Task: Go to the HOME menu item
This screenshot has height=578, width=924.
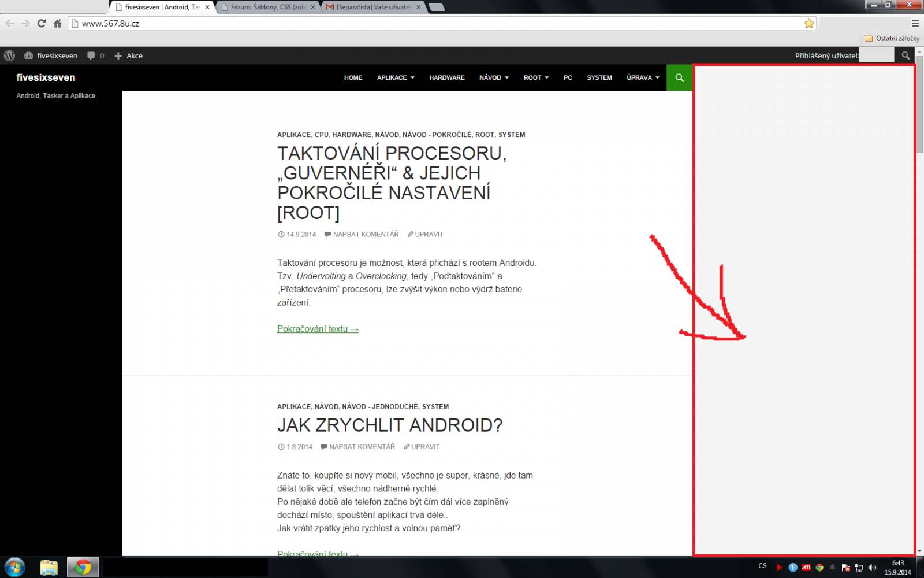Action: pyautogui.click(x=353, y=77)
